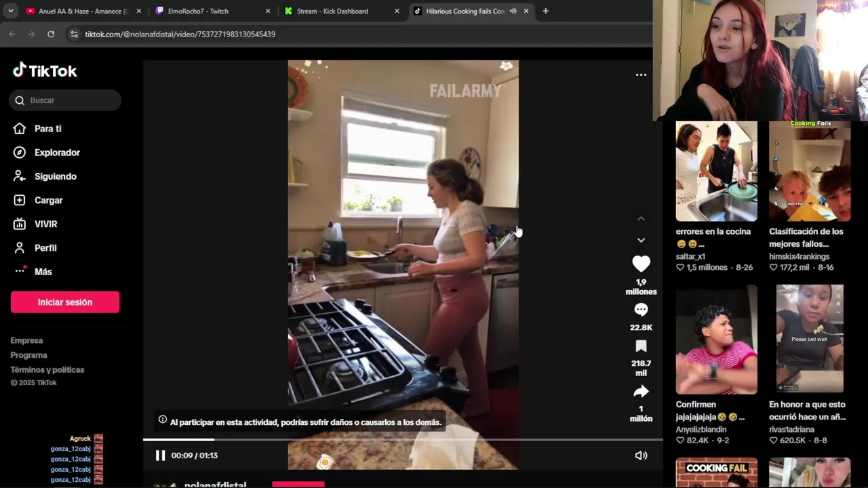Like the video with the heart icon
Image resolution: width=868 pixels, height=488 pixels.
pos(641,264)
